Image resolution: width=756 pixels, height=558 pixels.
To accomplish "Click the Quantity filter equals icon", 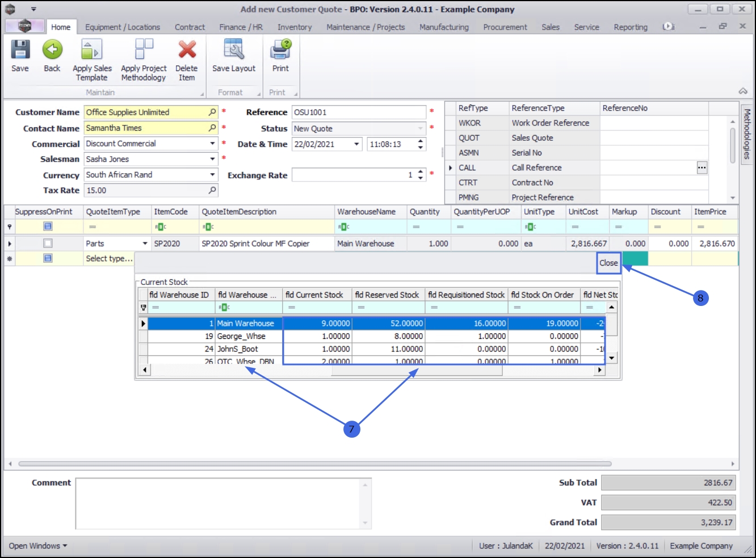I will point(416,227).
